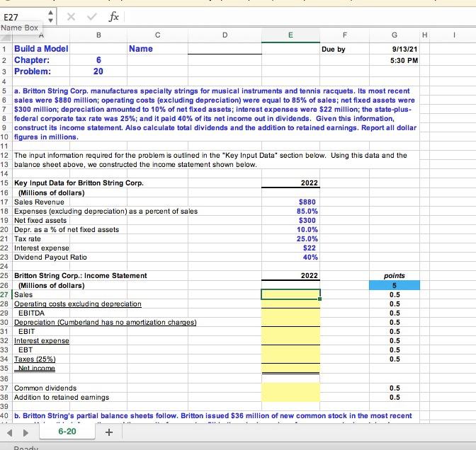
Task: Select column G header
Action: click(x=395, y=35)
